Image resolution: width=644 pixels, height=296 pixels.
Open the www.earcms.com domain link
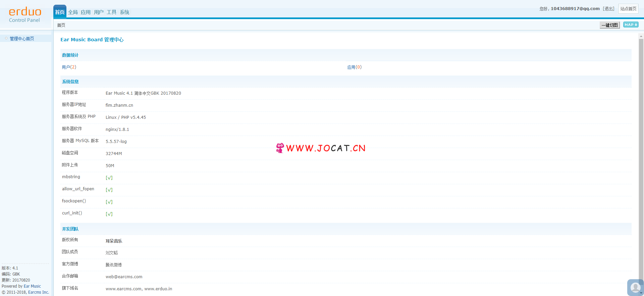pos(123,289)
